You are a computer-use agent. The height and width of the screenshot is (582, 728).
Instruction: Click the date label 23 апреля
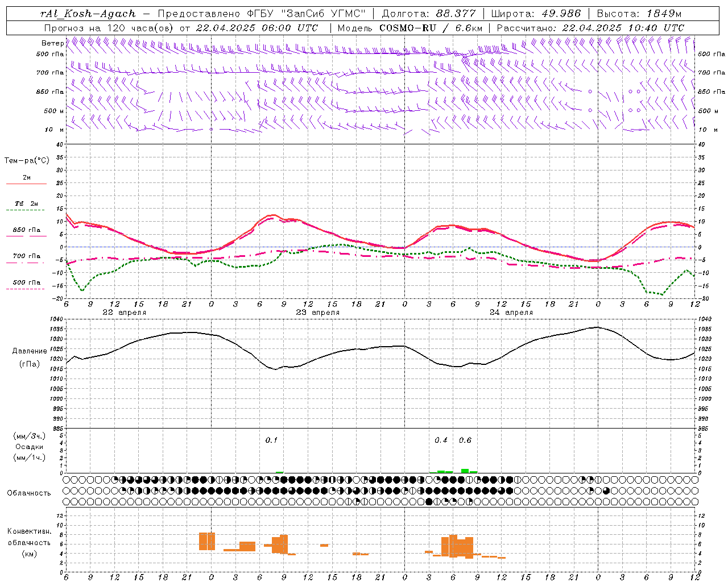click(317, 313)
